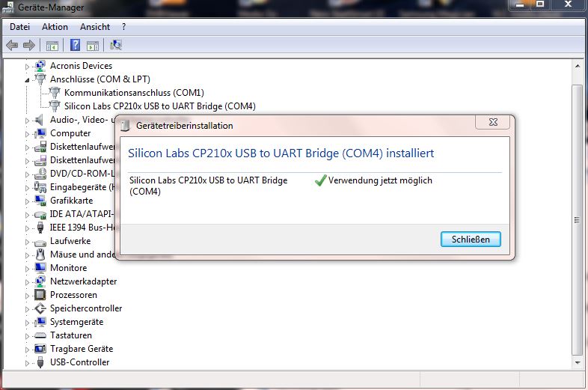Select the Prozessoren device icon

coord(40,295)
